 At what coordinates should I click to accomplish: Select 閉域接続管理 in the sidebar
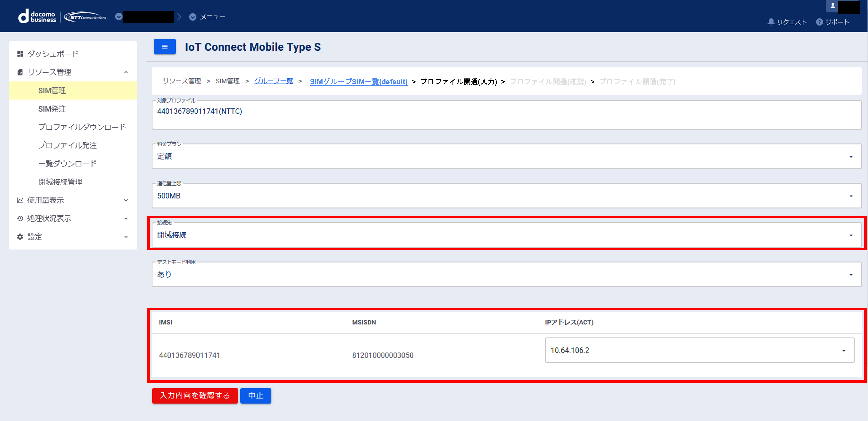pyautogui.click(x=60, y=182)
